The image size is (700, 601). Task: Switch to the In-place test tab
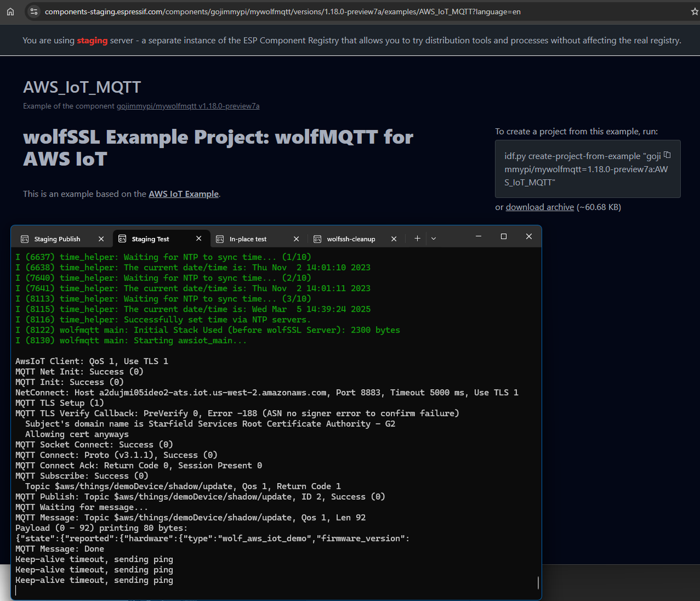click(x=248, y=239)
